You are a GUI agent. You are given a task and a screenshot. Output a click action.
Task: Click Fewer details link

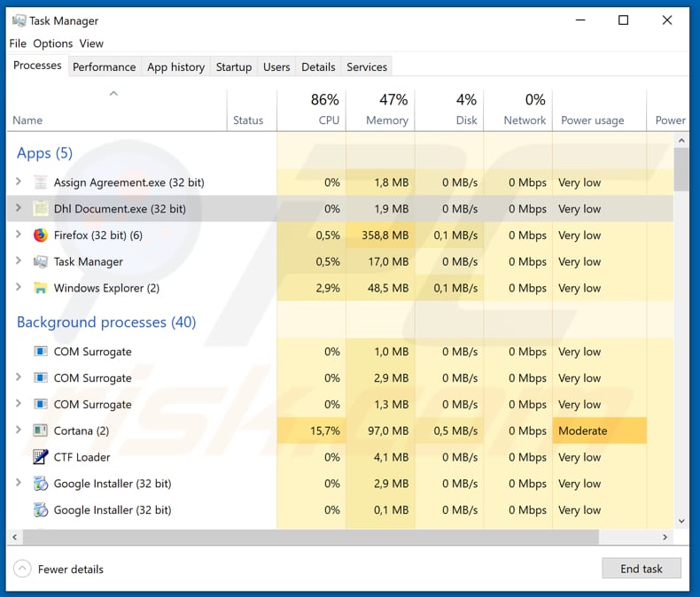click(x=71, y=570)
